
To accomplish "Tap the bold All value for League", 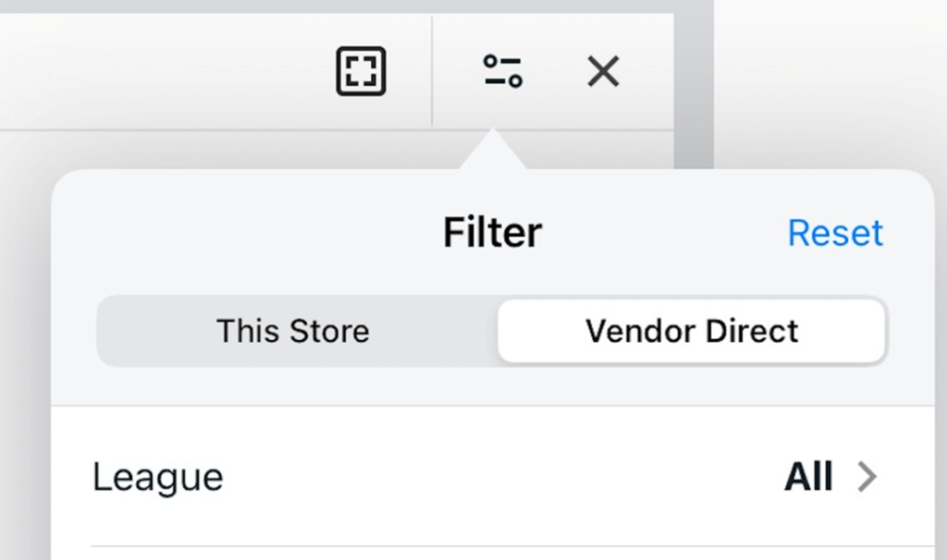I will pyautogui.click(x=808, y=477).
